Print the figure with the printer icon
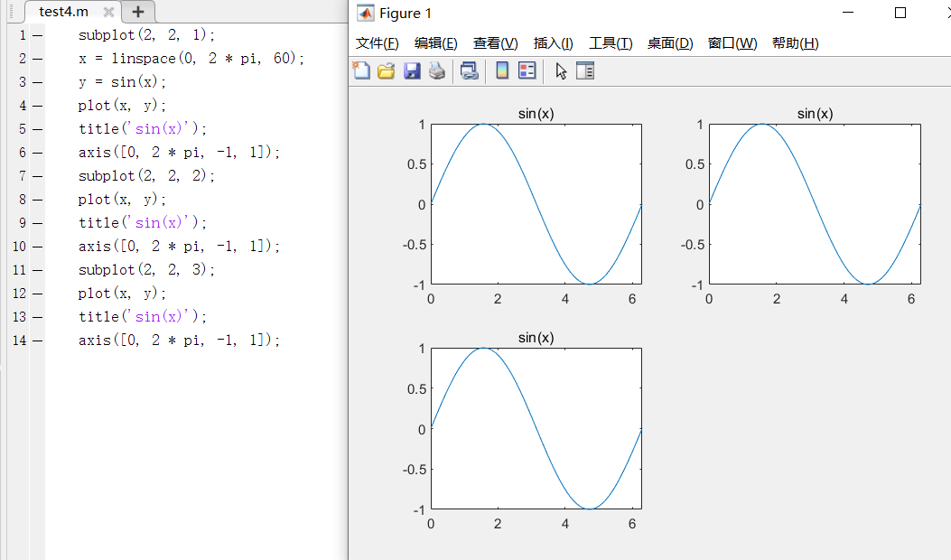 coord(437,71)
